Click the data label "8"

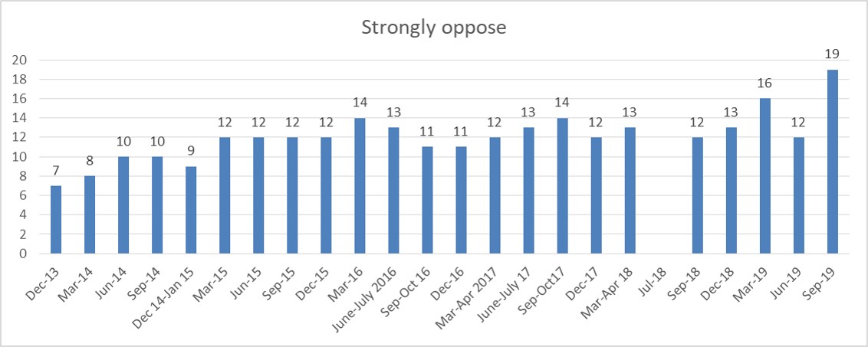click(90, 161)
